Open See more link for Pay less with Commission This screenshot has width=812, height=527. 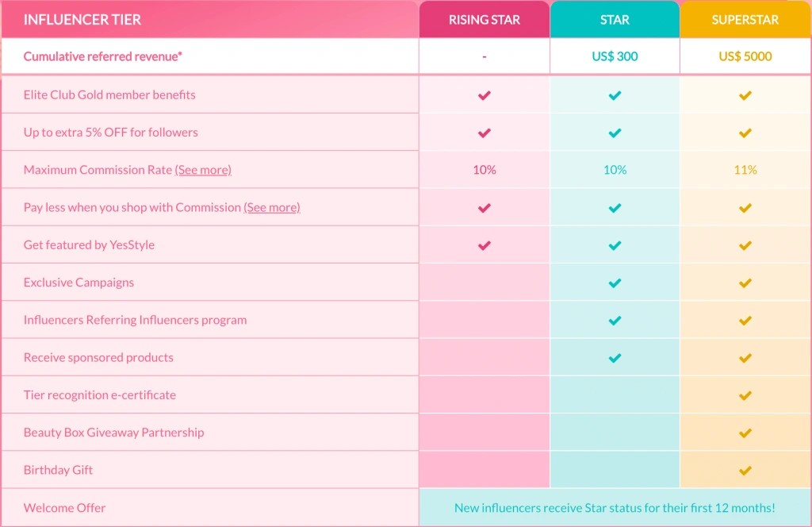(272, 207)
